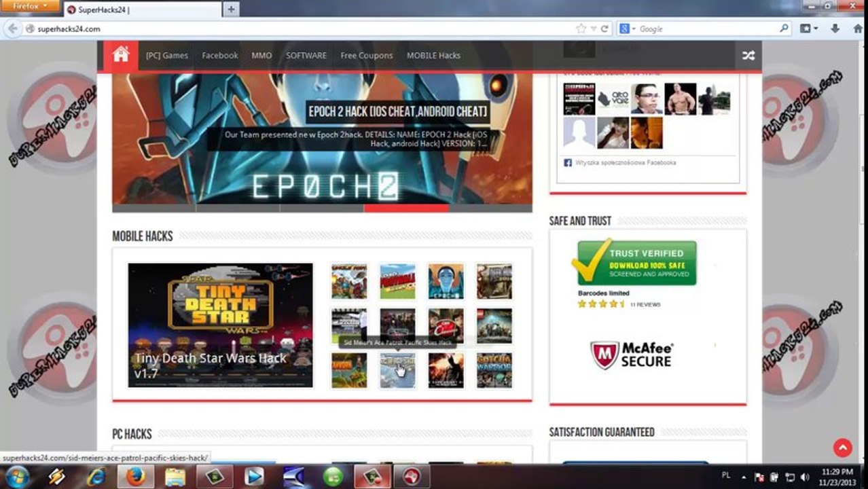This screenshot has width=868, height=489.
Task: Open the Google search engine dropdown
Action: 627,29
